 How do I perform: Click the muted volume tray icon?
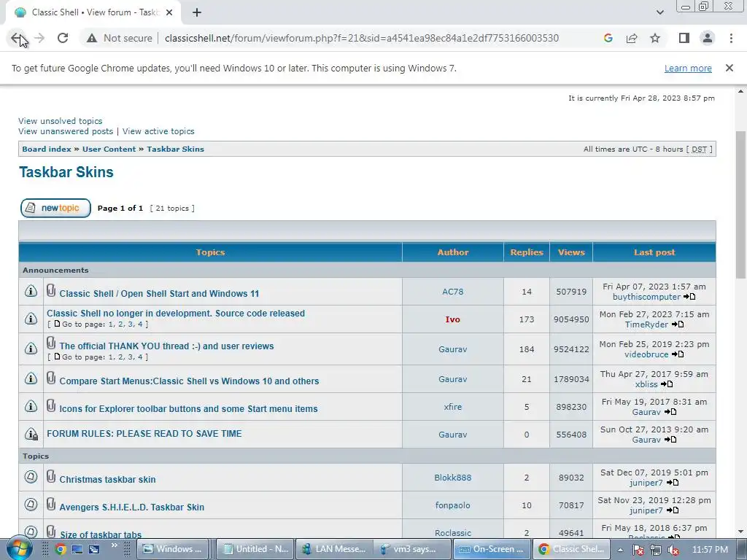tap(673, 550)
